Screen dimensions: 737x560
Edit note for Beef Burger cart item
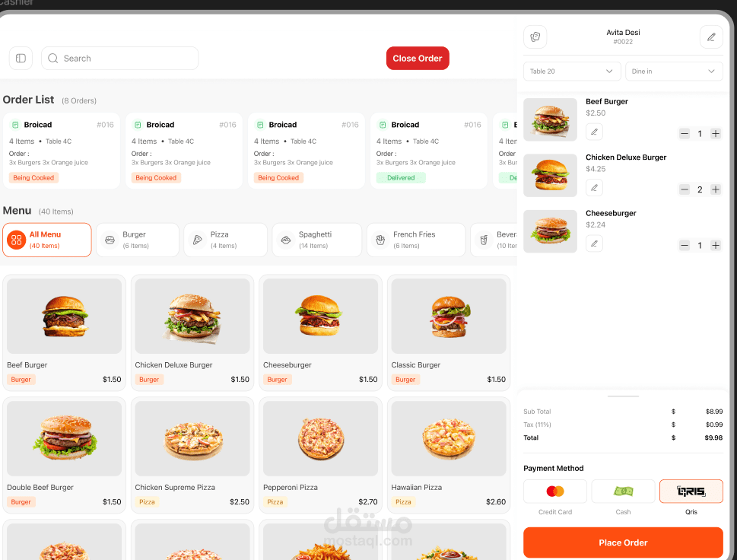click(x=594, y=132)
